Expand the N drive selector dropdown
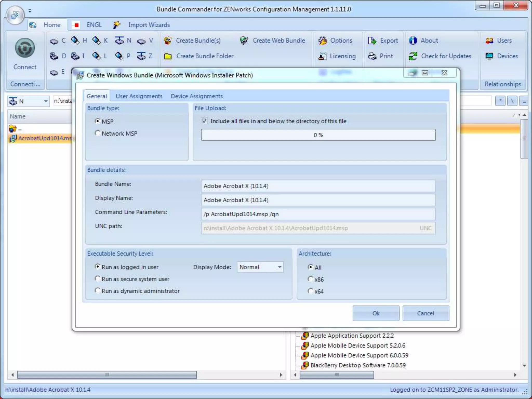This screenshot has width=532, height=399. tap(45, 101)
